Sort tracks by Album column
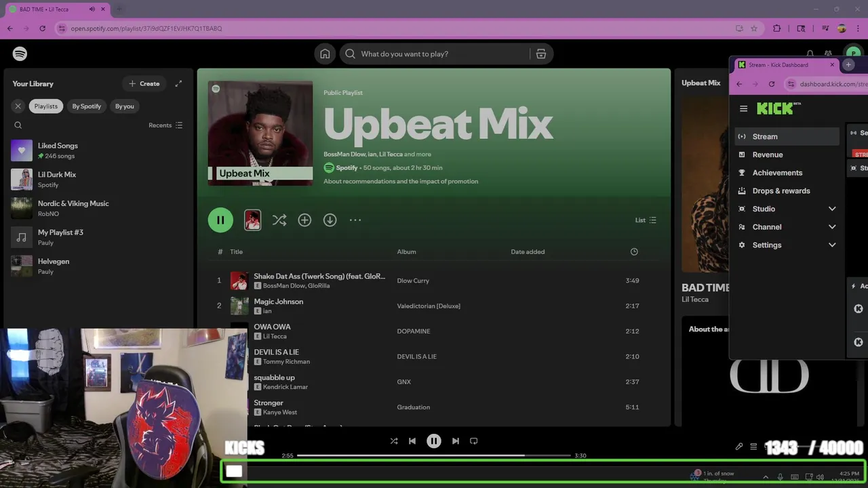 [406, 251]
